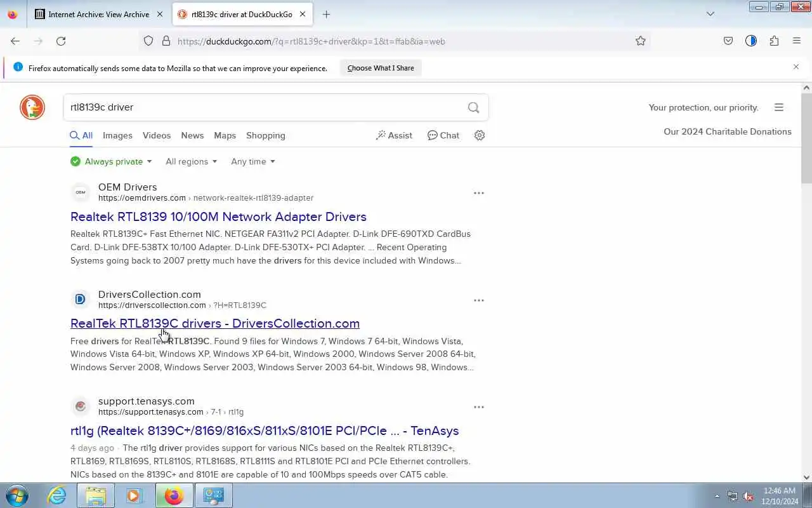
Task: Click the OEM Drivers site favicon
Action: (81, 192)
